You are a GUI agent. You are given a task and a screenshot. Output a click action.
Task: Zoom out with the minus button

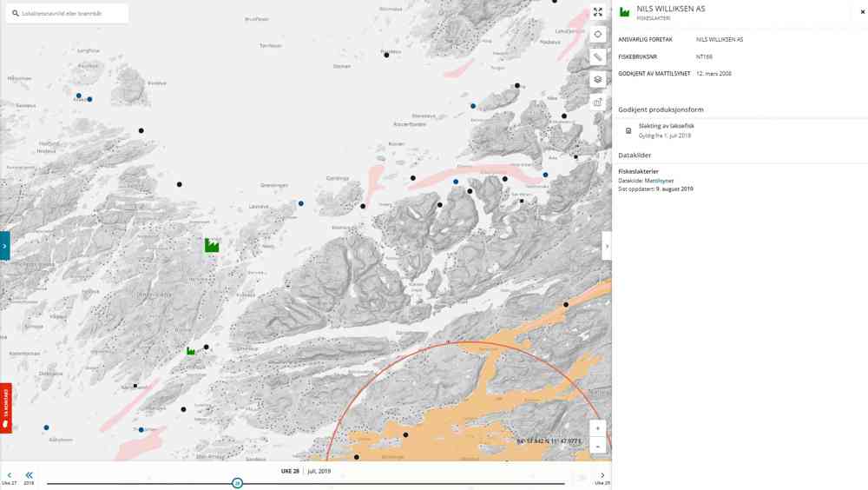point(597,447)
